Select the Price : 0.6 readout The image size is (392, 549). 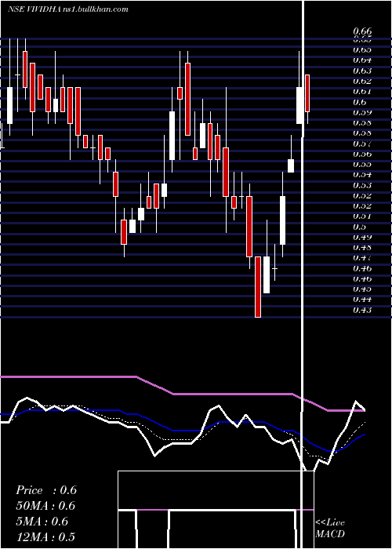[x=46, y=490]
